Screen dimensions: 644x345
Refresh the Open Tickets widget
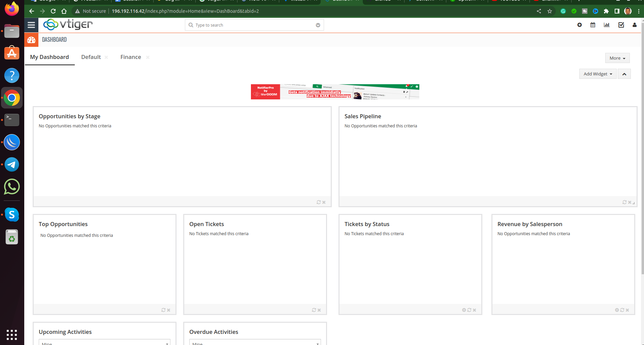pyautogui.click(x=314, y=310)
